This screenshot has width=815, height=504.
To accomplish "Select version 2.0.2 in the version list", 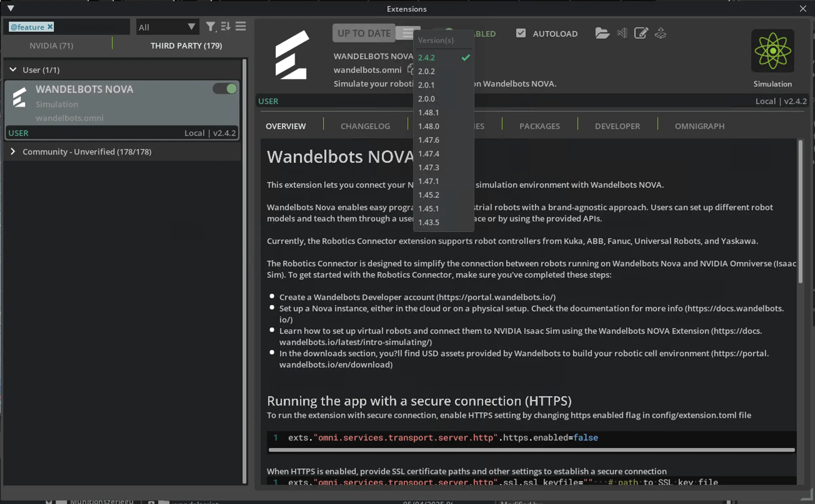I will 426,71.
